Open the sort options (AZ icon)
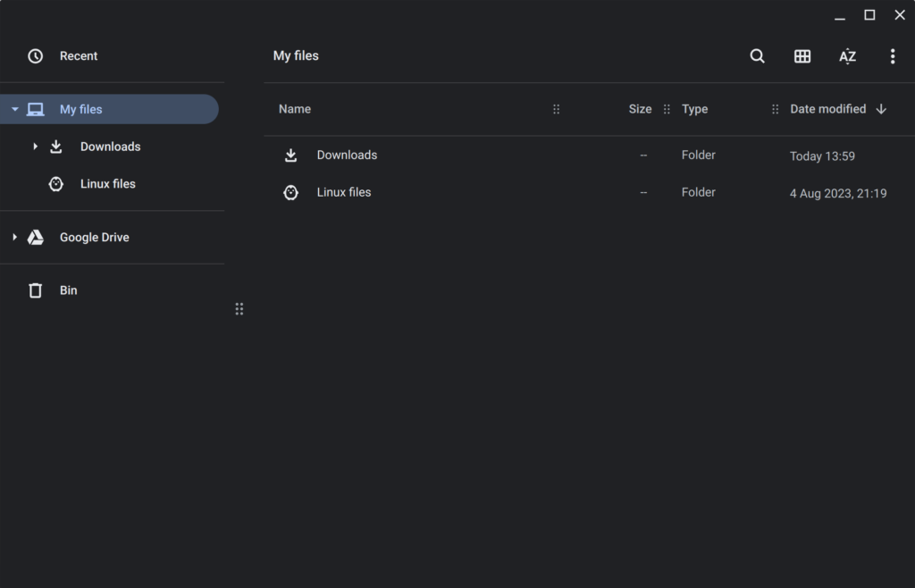 tap(847, 55)
